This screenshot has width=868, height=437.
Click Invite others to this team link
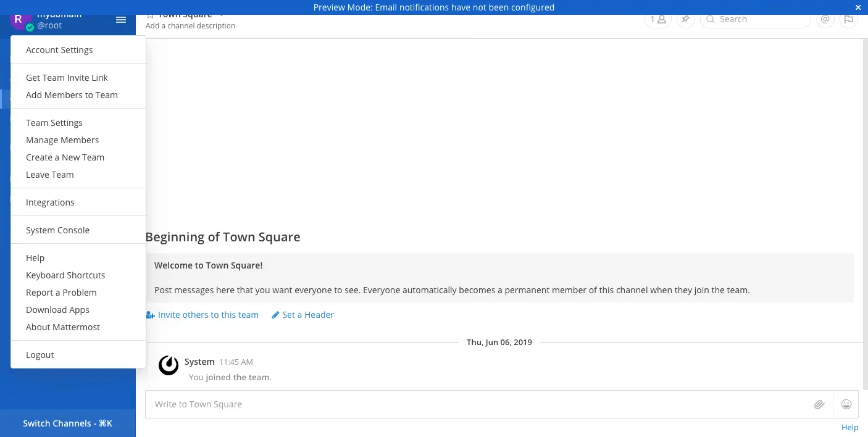[207, 315]
